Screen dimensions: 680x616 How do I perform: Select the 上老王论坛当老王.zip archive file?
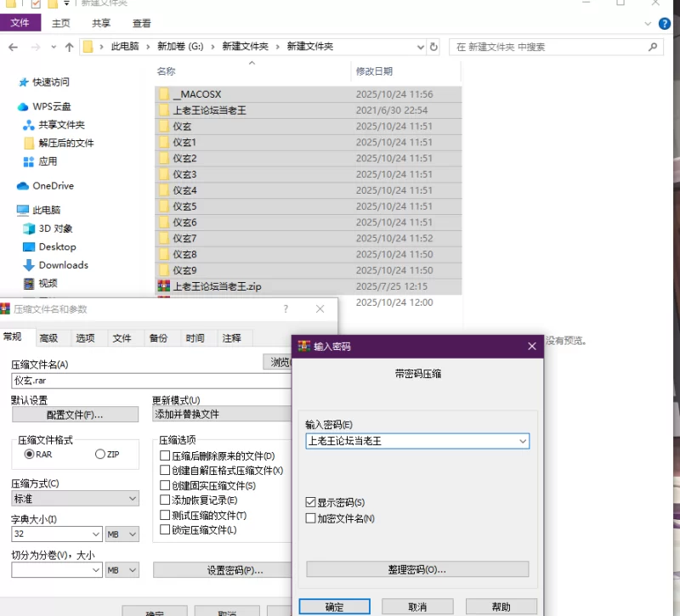pyautogui.click(x=217, y=286)
